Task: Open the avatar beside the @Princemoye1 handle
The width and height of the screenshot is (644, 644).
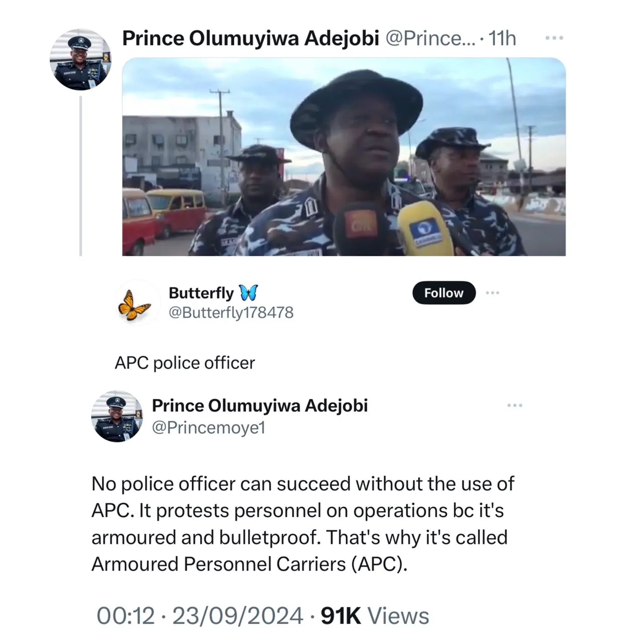Action: tap(117, 416)
